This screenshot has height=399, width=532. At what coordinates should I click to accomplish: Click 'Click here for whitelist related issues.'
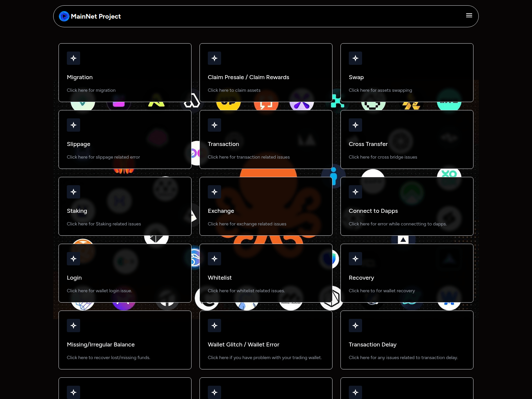tap(246, 291)
